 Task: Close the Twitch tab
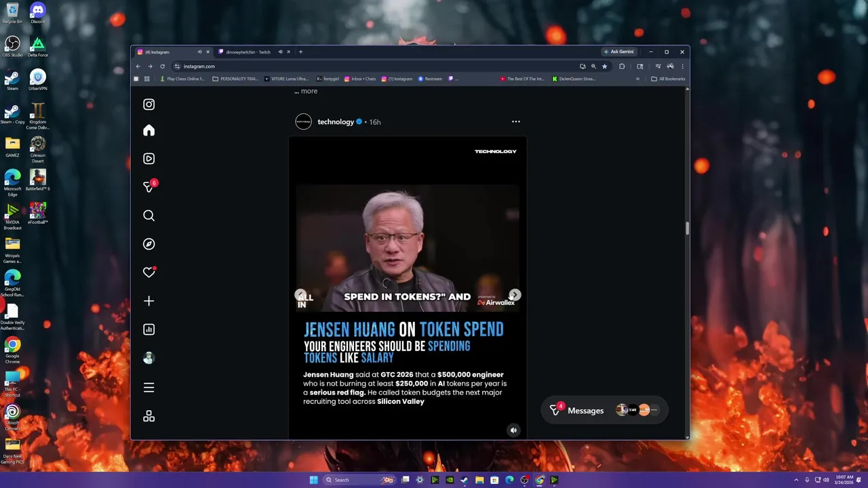click(x=288, y=52)
